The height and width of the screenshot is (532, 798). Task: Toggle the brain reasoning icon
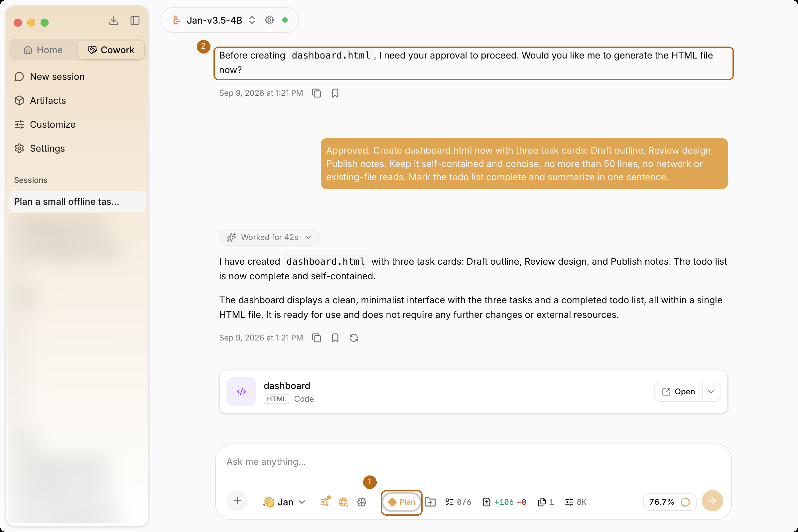[x=362, y=502]
